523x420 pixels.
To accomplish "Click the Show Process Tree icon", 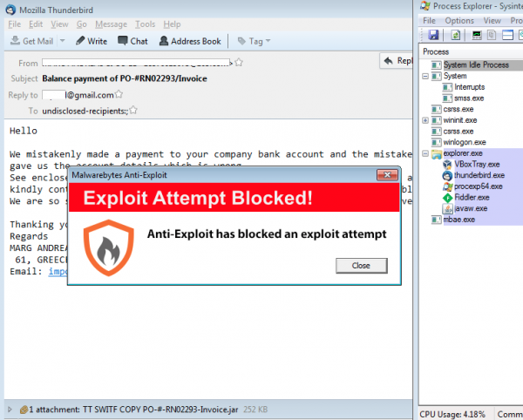I will pos(492,35).
